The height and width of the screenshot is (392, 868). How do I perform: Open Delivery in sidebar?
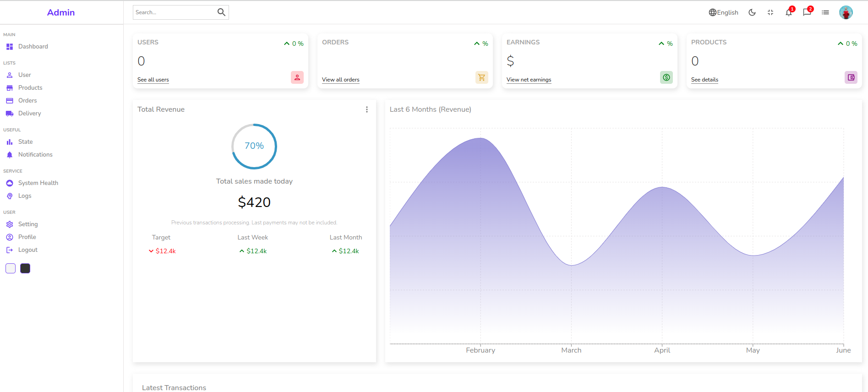click(30, 113)
